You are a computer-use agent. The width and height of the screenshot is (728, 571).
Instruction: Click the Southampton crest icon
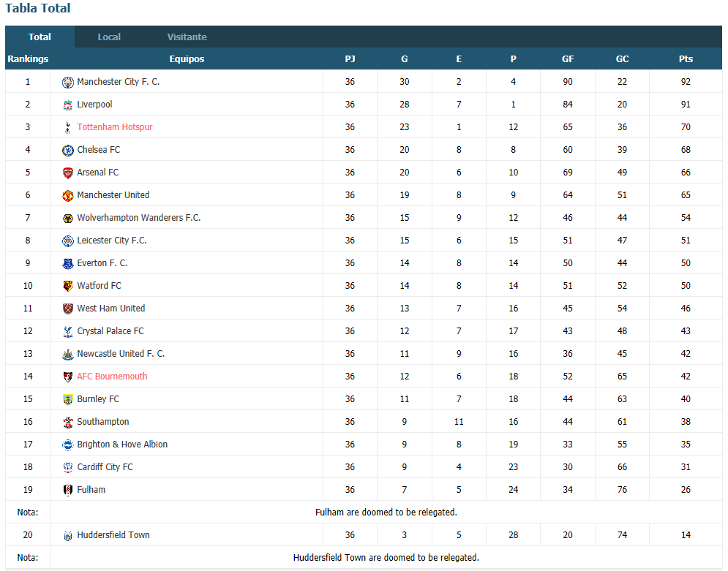coord(68,423)
